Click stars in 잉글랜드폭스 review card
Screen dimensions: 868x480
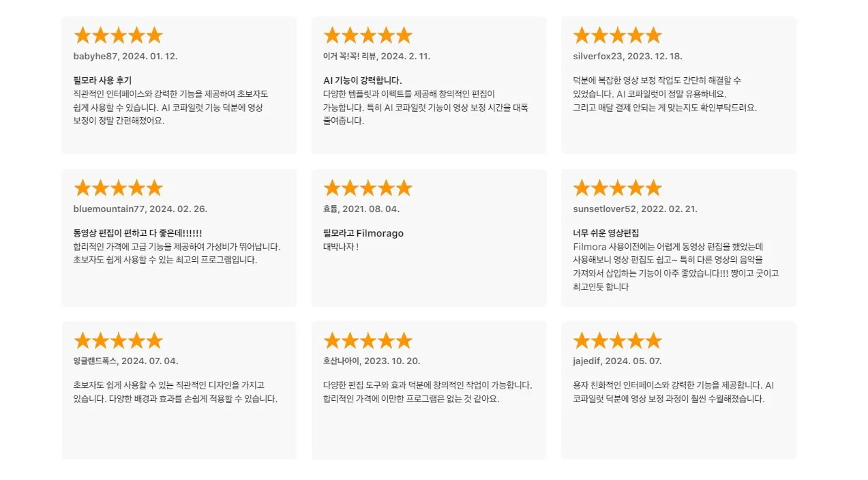[x=118, y=341]
